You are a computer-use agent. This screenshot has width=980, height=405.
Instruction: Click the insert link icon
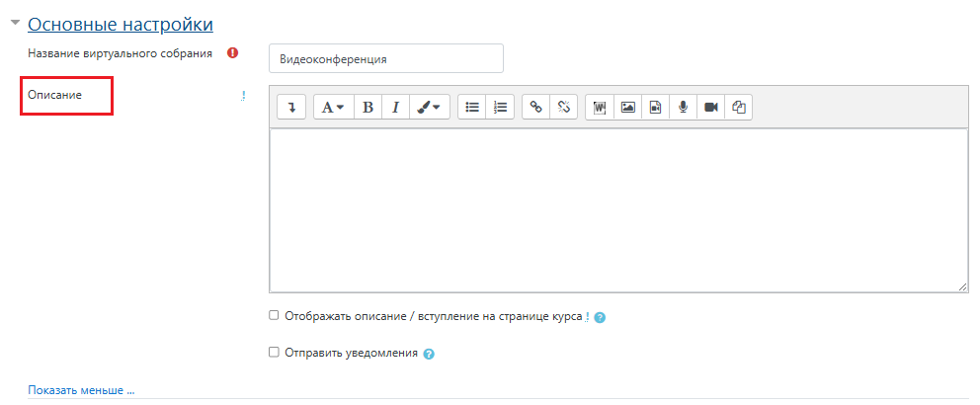(x=536, y=108)
